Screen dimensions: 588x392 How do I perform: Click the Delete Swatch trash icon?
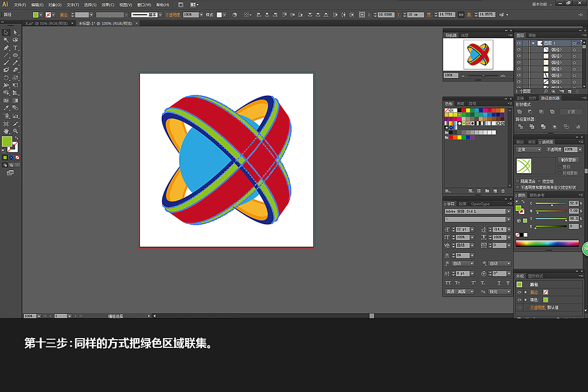503,191
